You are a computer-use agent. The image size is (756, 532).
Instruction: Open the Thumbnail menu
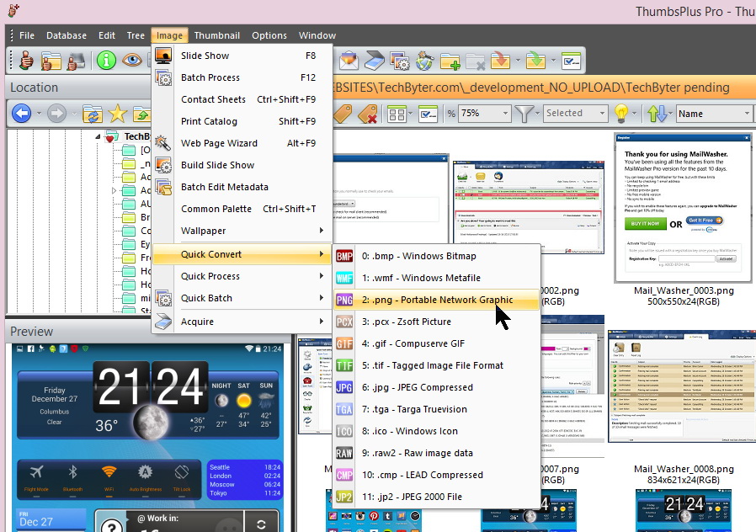pyautogui.click(x=217, y=35)
